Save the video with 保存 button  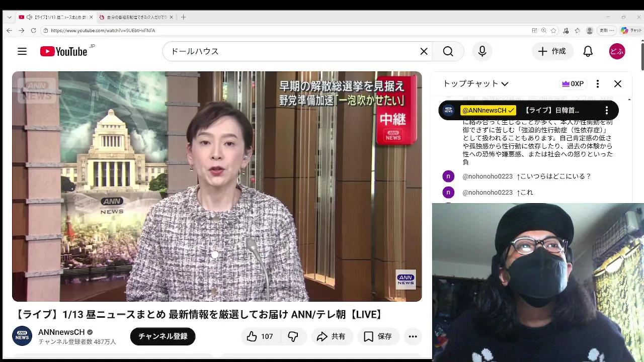(378, 336)
